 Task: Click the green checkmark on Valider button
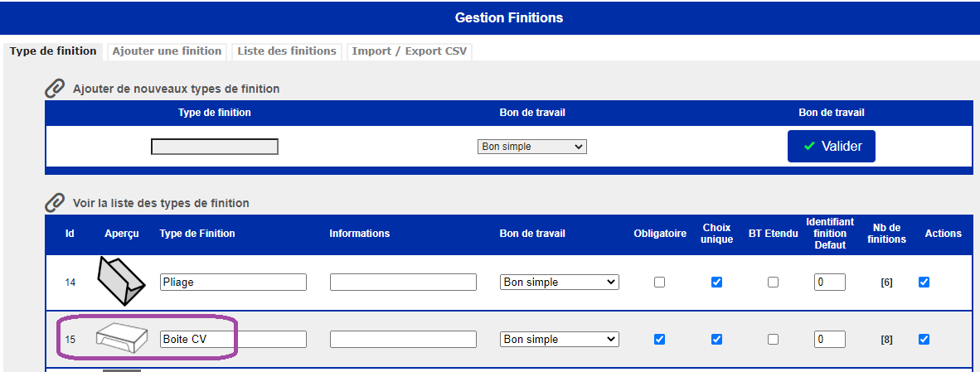pos(809,146)
